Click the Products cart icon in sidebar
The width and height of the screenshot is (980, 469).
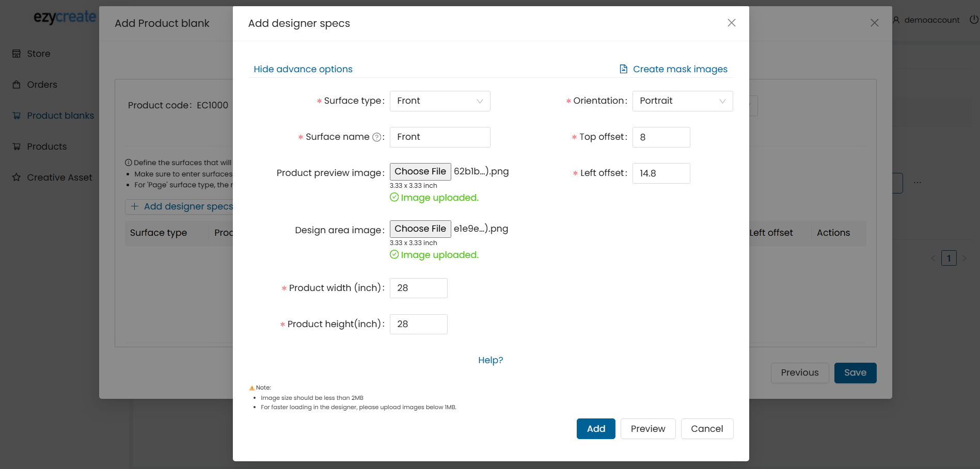click(x=17, y=147)
